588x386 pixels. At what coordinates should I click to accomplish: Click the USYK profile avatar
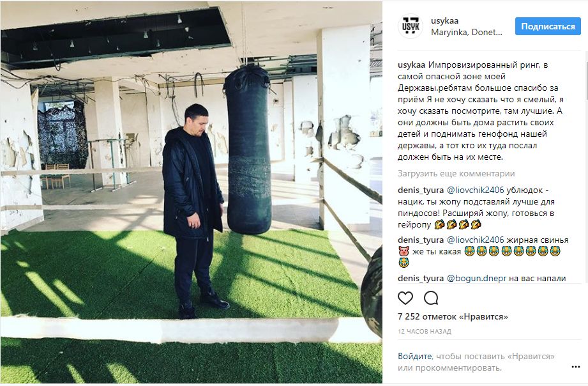tap(411, 26)
